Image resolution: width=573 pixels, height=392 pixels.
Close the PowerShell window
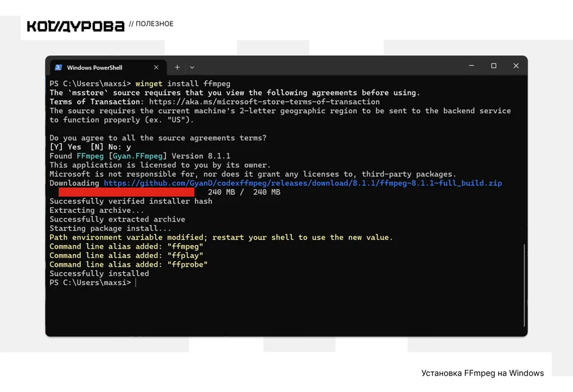516,66
